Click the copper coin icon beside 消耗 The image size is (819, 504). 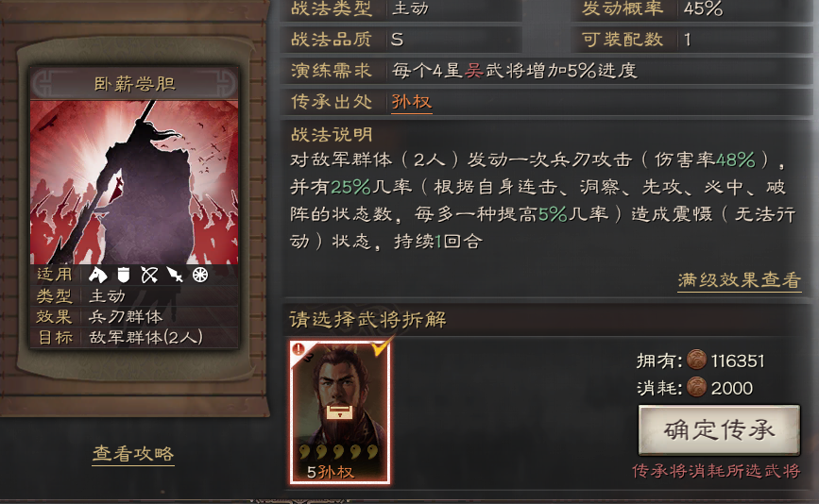coord(696,387)
